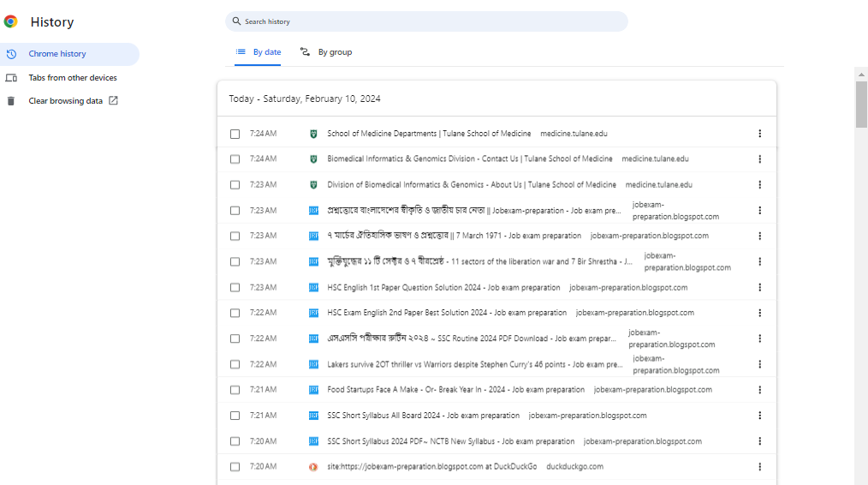Select checkbox for HSC English 1st Paper entry
This screenshot has height=485, width=868.
235,288
